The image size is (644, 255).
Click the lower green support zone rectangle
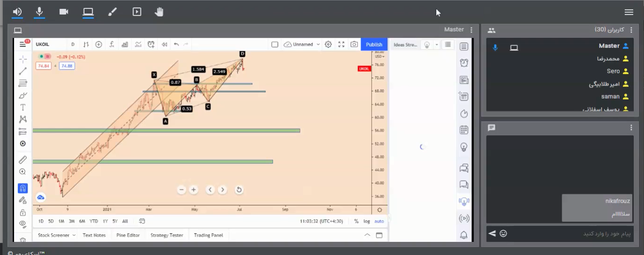pos(153,162)
